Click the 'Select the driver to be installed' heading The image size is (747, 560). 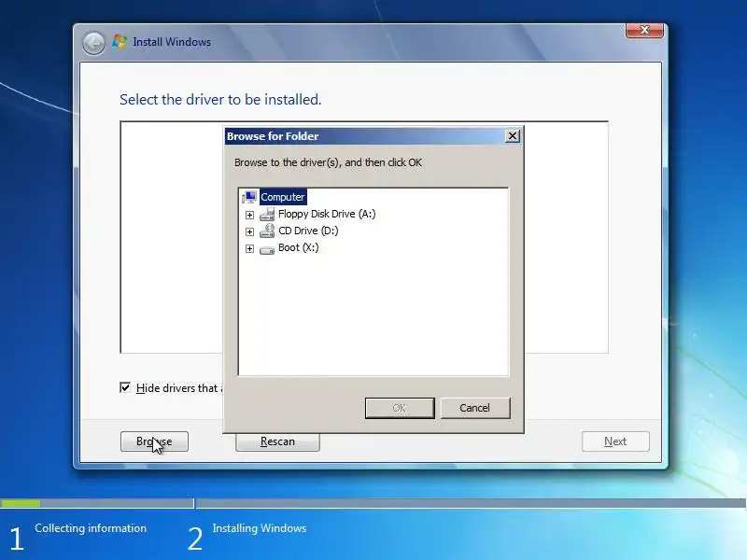tap(220, 100)
